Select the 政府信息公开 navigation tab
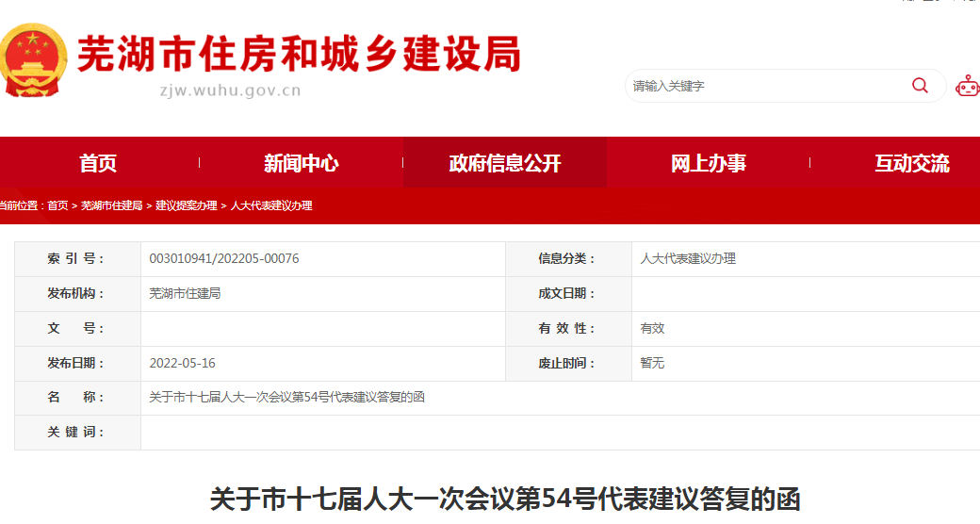980x524 pixels. 505,163
